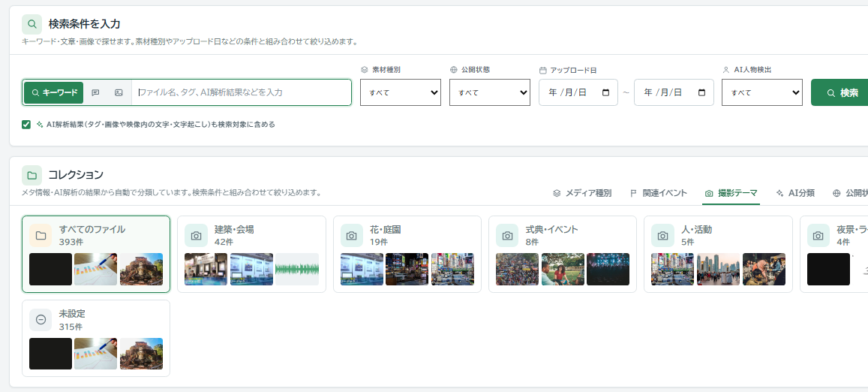This screenshot has width=868, height=392.
Task: Click search icon beside 検索条件を入力 heading
Action: (32, 24)
